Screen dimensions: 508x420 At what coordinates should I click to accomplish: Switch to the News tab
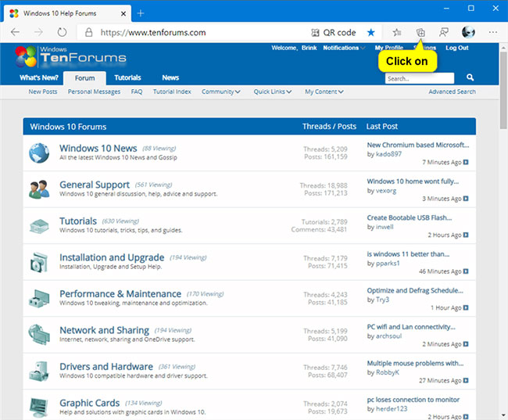pyautogui.click(x=170, y=77)
